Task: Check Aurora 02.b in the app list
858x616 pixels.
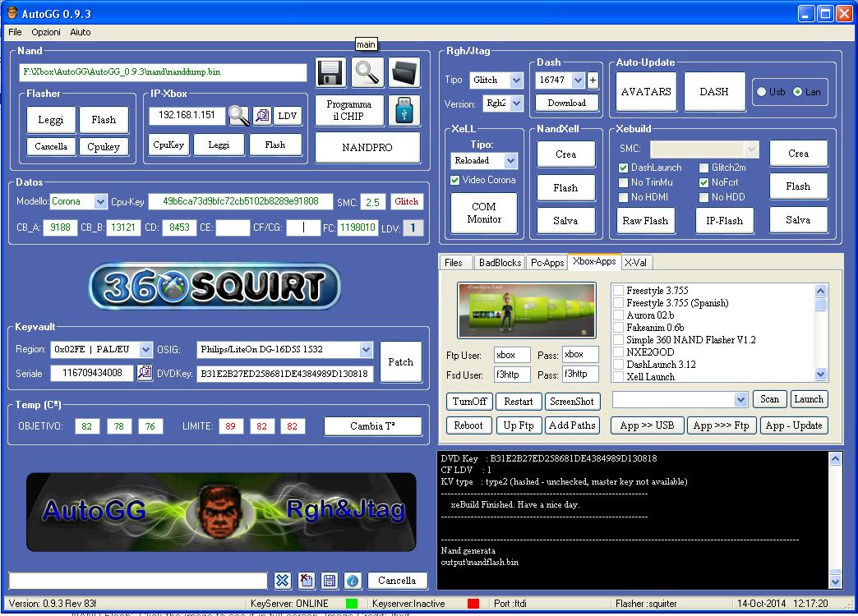Action: coord(619,315)
